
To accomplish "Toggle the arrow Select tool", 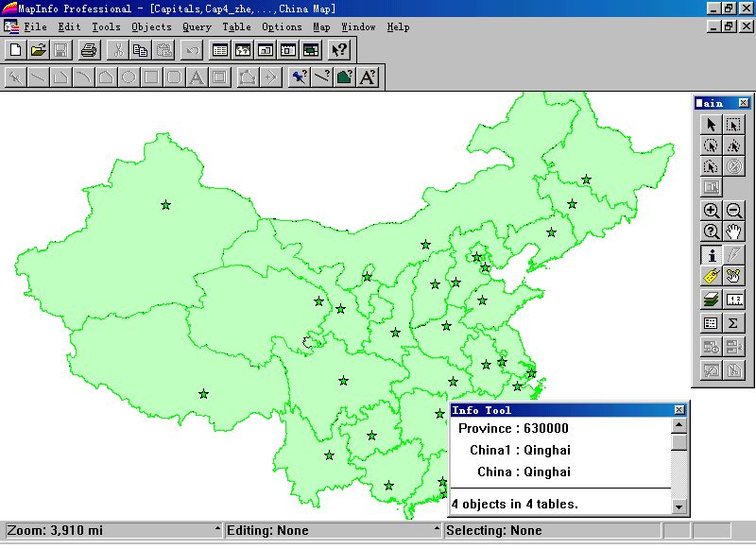I will coord(712,124).
